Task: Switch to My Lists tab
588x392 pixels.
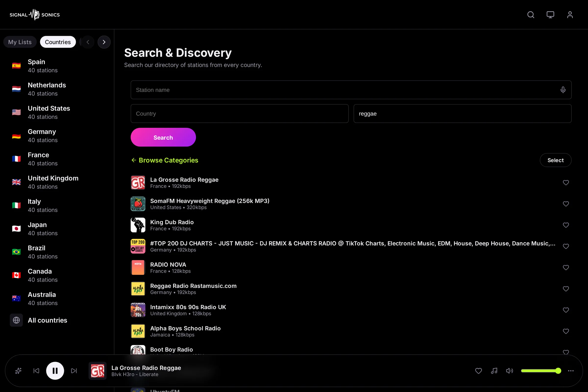Action: (x=20, y=42)
